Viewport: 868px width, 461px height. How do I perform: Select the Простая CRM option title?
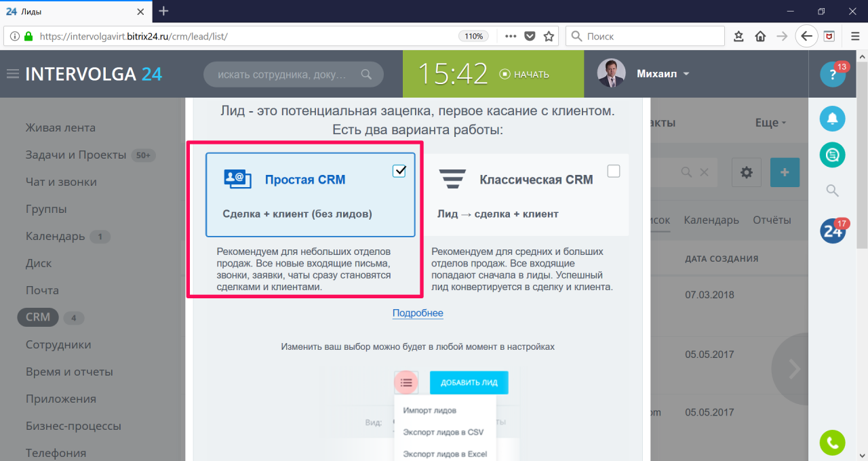(305, 180)
